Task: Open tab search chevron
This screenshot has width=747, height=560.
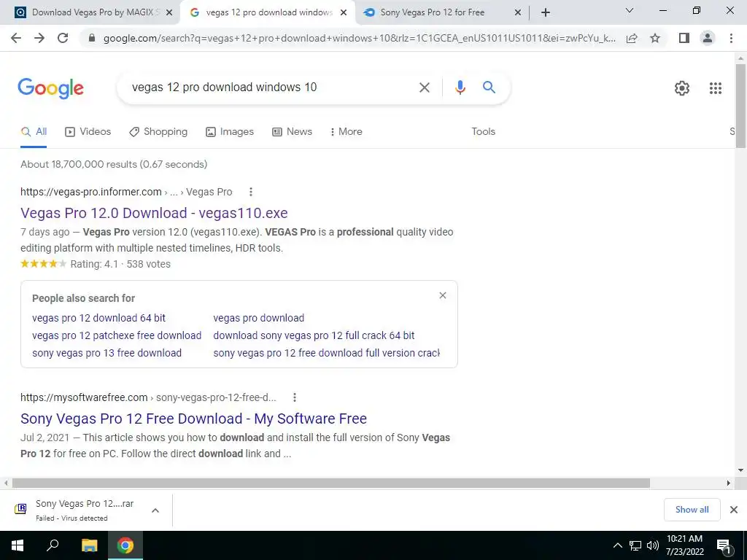Action: click(x=629, y=10)
